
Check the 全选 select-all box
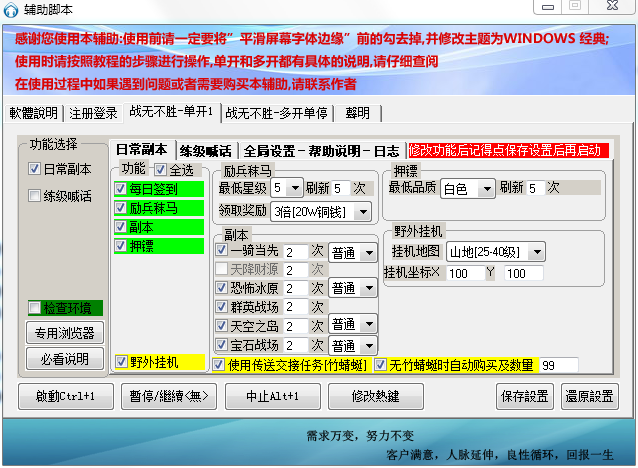(x=160, y=169)
